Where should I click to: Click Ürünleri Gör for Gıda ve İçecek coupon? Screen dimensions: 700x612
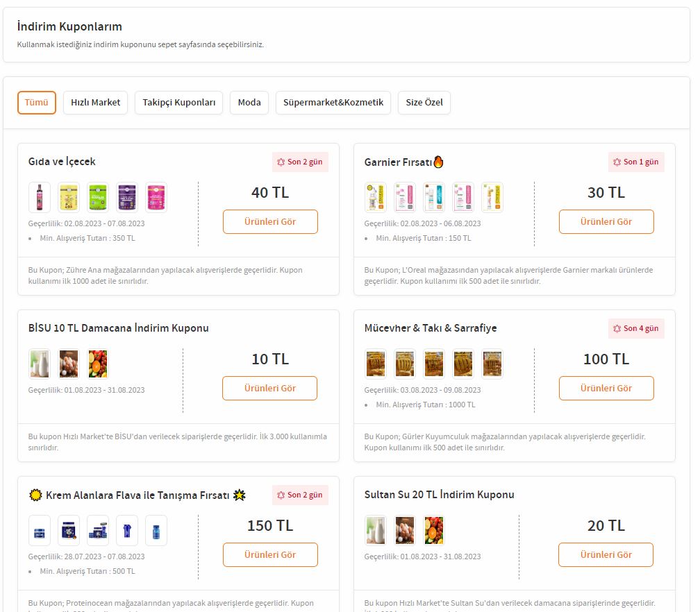pos(270,222)
